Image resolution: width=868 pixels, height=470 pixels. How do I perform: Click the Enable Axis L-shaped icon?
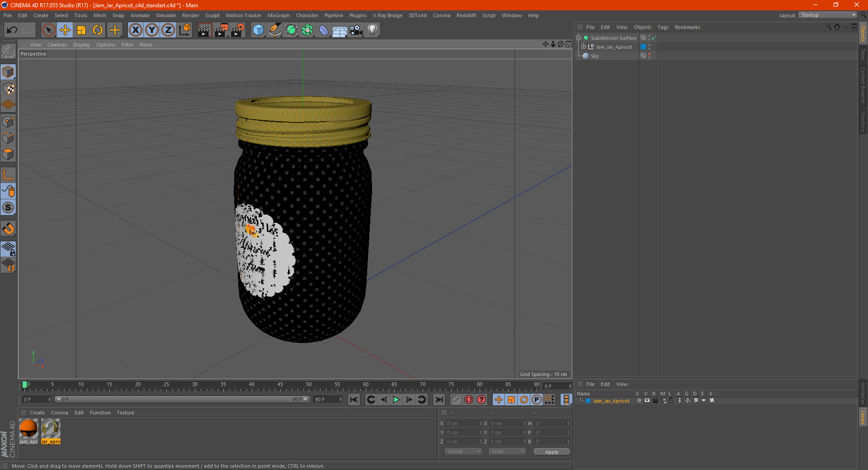tap(8, 175)
